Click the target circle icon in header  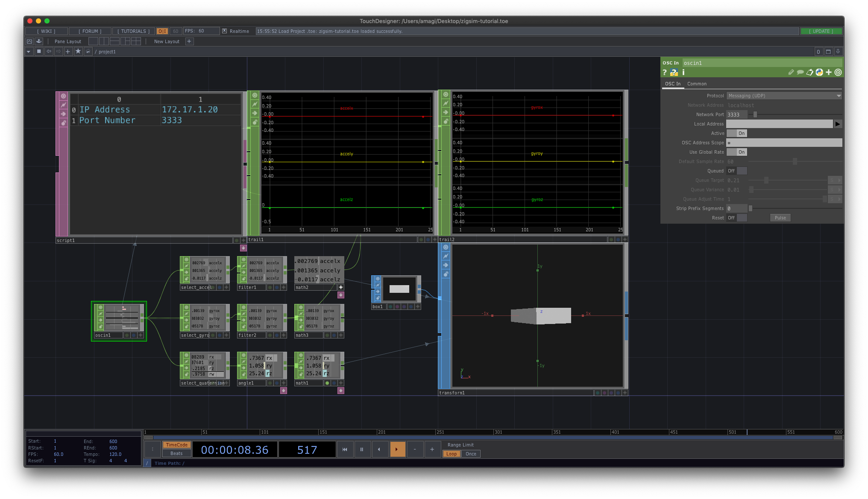point(838,73)
